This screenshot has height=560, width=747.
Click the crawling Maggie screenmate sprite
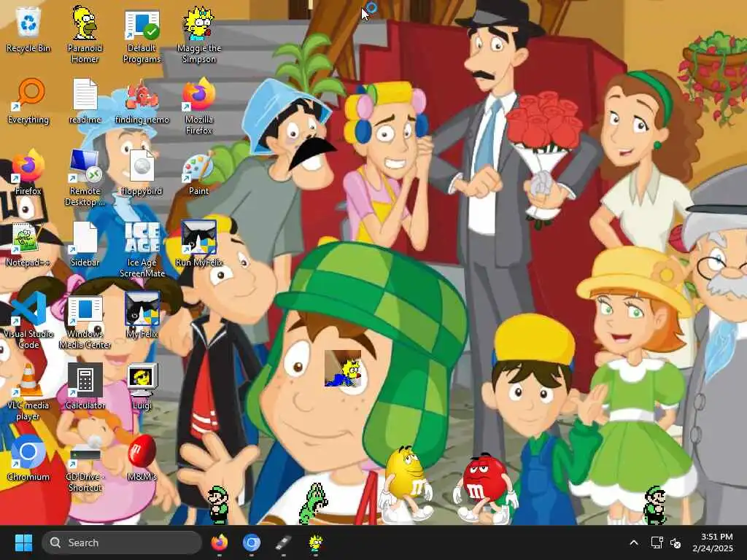click(x=343, y=369)
